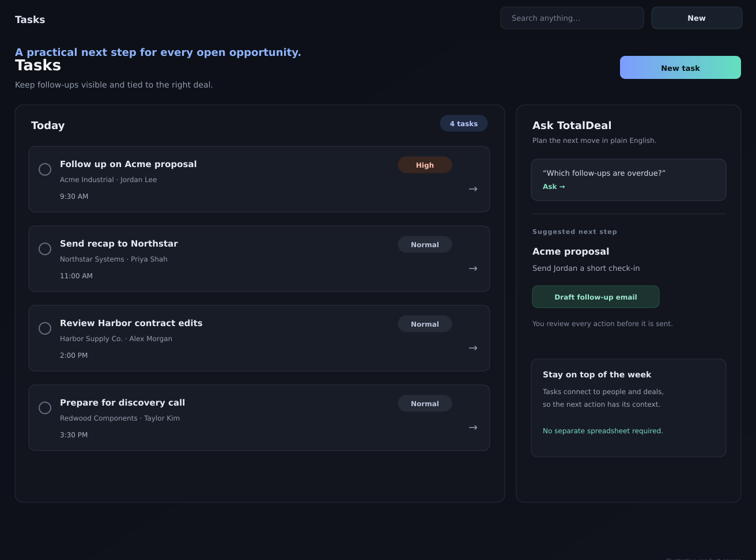Screen dimensions: 756x560
Task: Click the 9:30 AM time
Action: 74,196
